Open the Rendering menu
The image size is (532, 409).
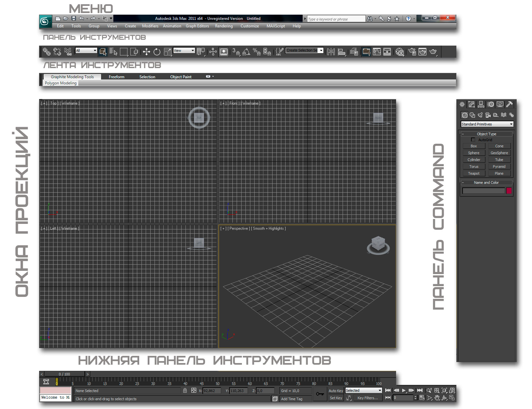click(224, 26)
